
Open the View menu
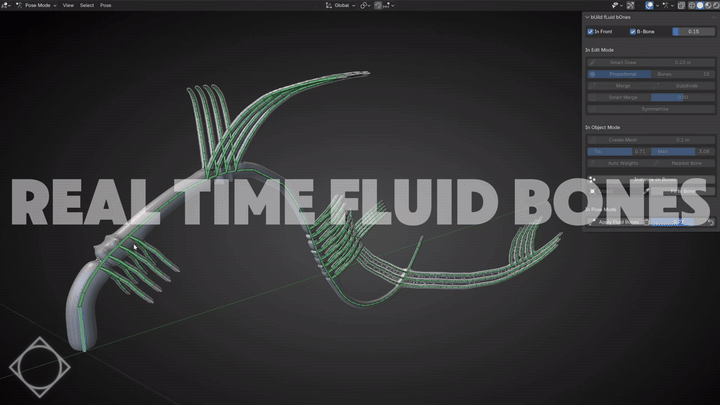[x=68, y=5]
